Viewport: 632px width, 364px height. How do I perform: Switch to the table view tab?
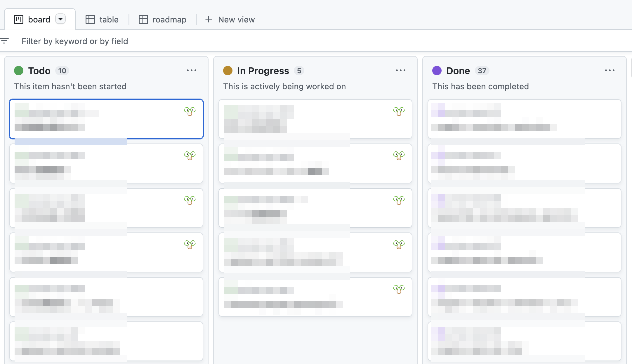coord(102,20)
